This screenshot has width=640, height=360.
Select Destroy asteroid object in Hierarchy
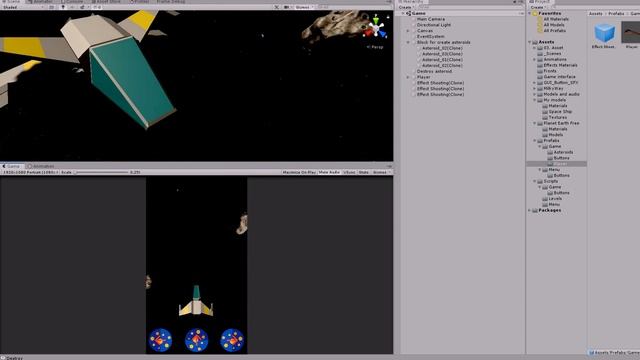pos(434,71)
